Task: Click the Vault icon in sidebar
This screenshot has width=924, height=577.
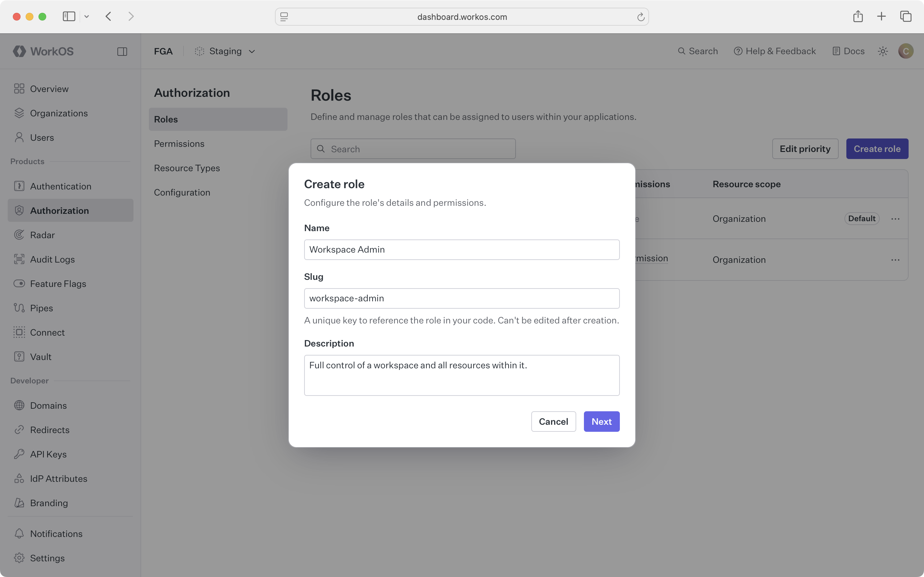Action: pos(19,356)
